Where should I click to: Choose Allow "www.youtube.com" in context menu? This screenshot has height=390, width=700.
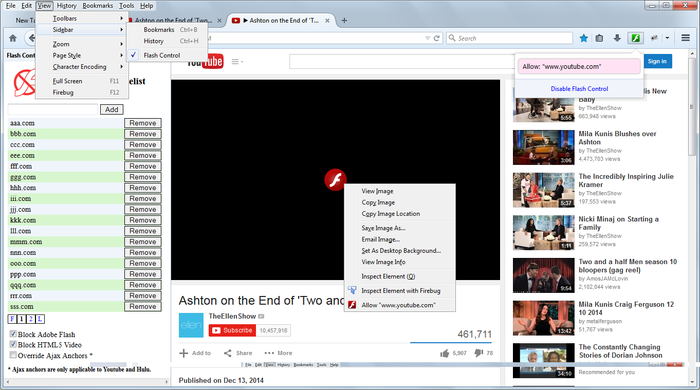pos(400,305)
